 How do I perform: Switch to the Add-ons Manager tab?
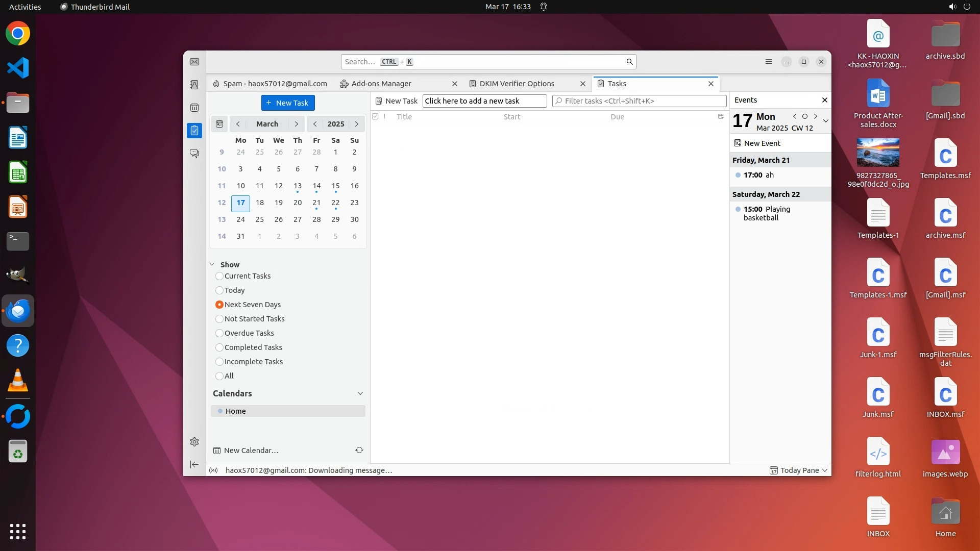(x=381, y=84)
